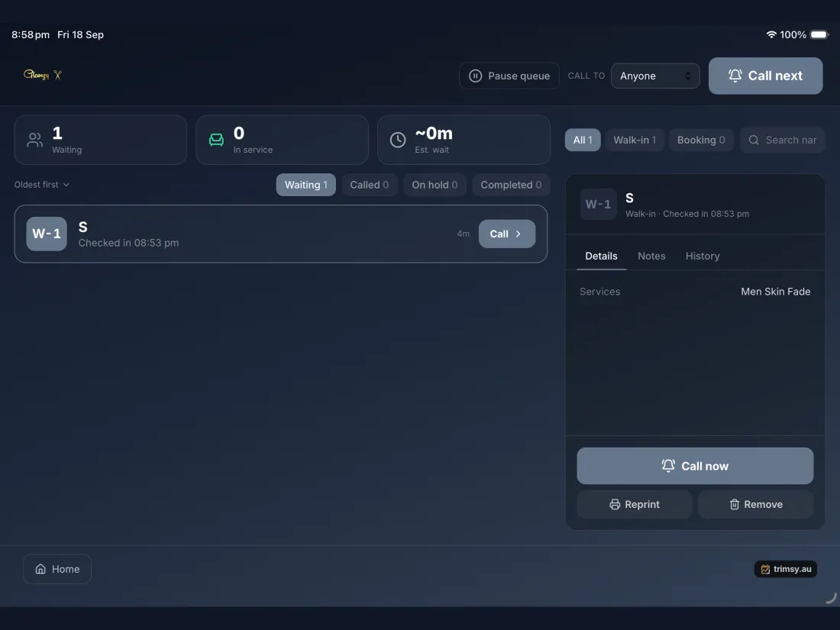Image resolution: width=840 pixels, height=630 pixels.
Task: Call the next customer
Action: point(765,76)
